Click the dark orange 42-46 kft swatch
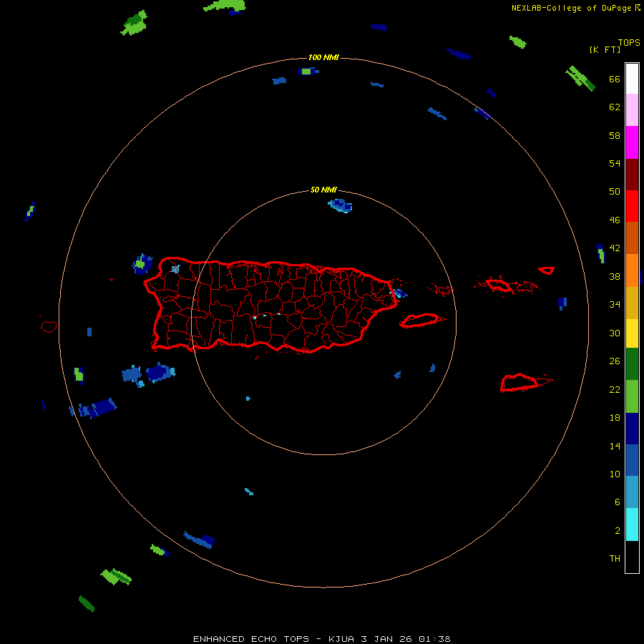Viewport: 644px width, 644px height. (632, 238)
